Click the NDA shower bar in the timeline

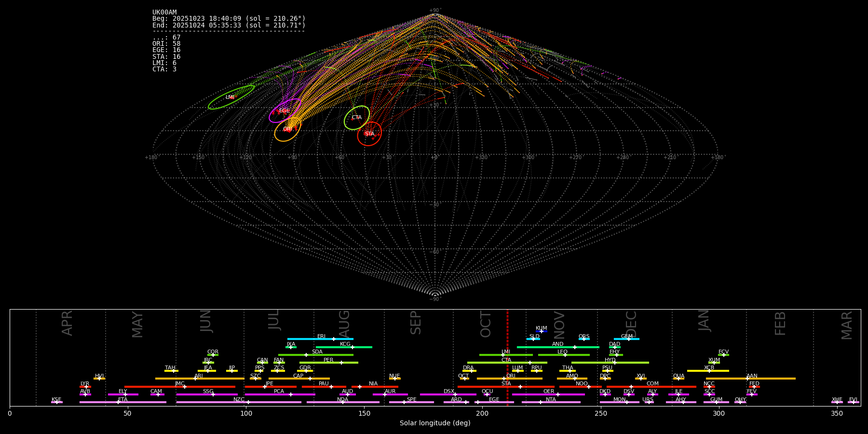pyautogui.click(x=343, y=402)
